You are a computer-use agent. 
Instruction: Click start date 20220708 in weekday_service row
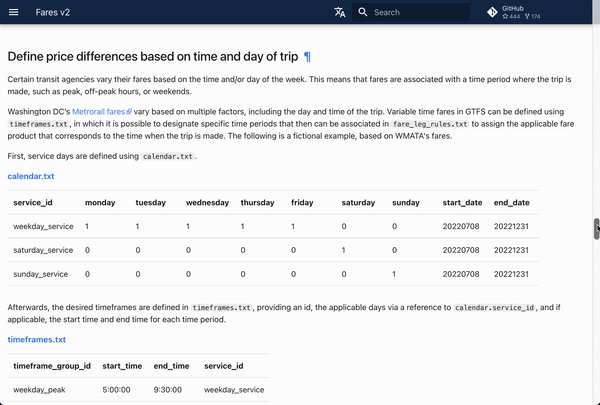[x=461, y=226]
